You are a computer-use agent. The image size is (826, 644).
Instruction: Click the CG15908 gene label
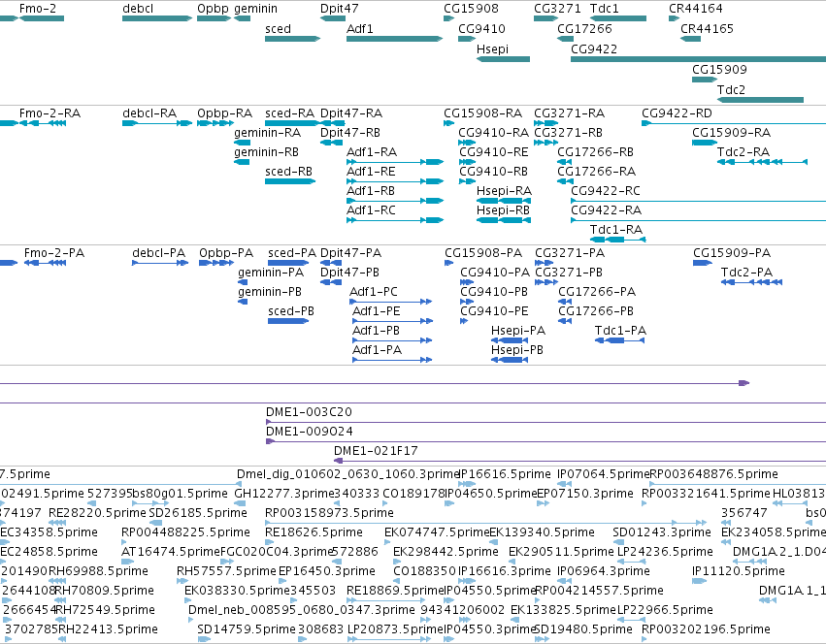tap(471, 9)
